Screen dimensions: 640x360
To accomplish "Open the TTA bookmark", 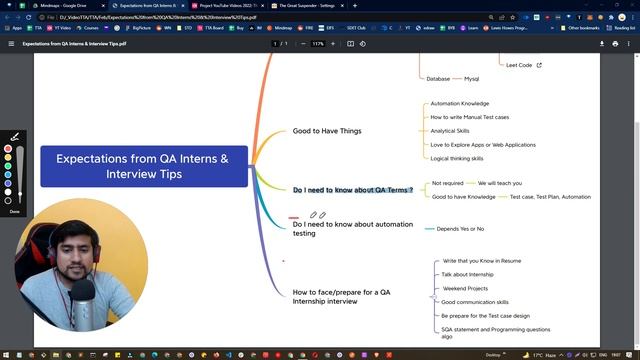I will pyautogui.click(x=35, y=28).
